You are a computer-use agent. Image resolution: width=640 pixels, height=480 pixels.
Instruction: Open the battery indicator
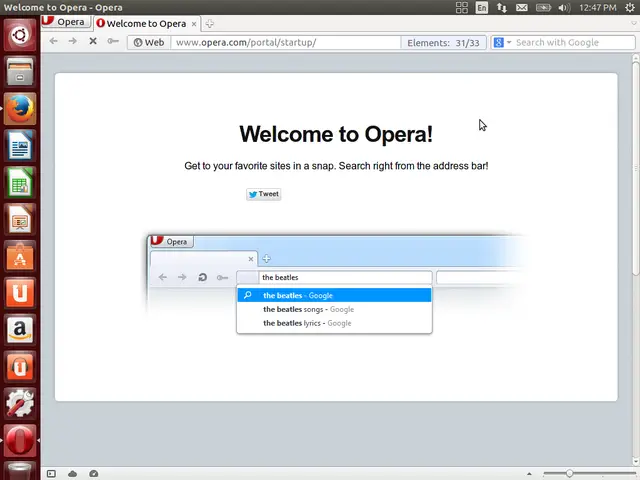pyautogui.click(x=543, y=7)
